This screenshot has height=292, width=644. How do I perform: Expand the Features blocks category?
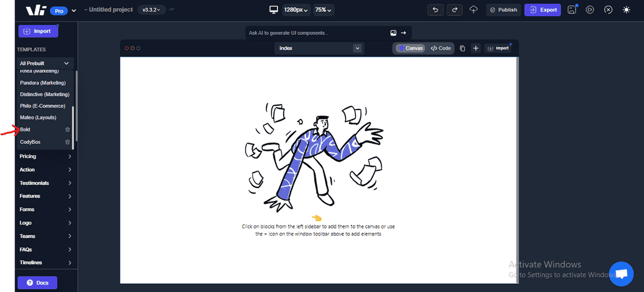click(45, 196)
